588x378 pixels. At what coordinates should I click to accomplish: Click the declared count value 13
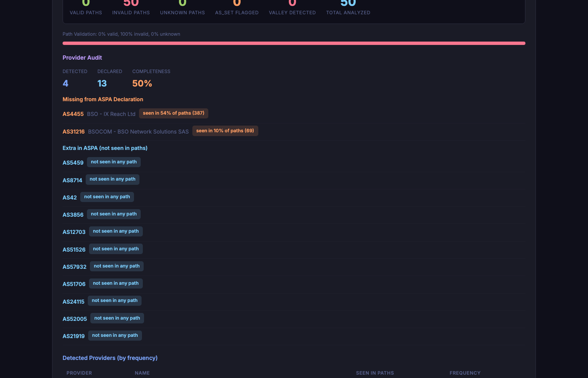point(102,83)
